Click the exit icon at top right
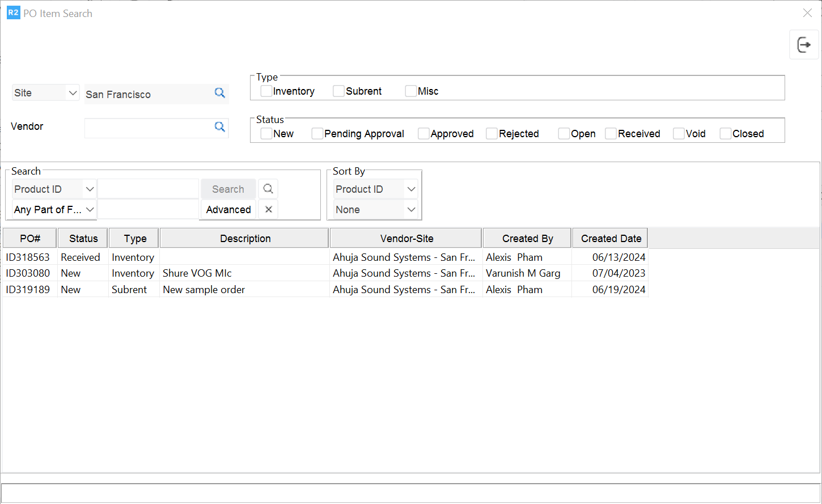The image size is (822, 504). click(x=804, y=45)
